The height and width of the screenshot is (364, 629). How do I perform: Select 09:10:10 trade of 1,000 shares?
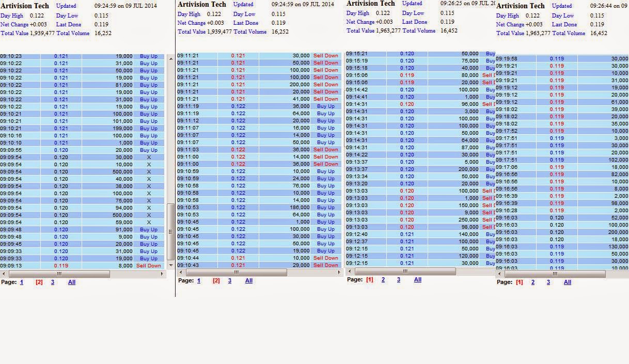coord(82,143)
